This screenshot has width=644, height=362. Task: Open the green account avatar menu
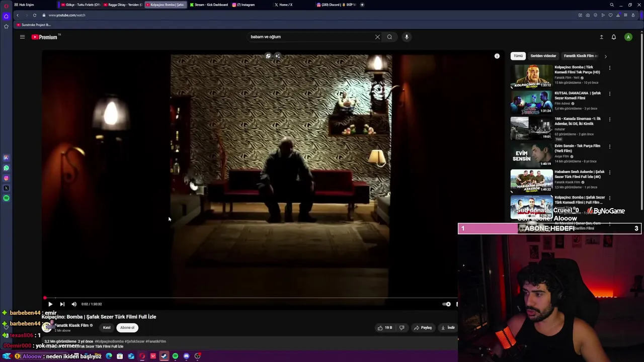point(628,37)
